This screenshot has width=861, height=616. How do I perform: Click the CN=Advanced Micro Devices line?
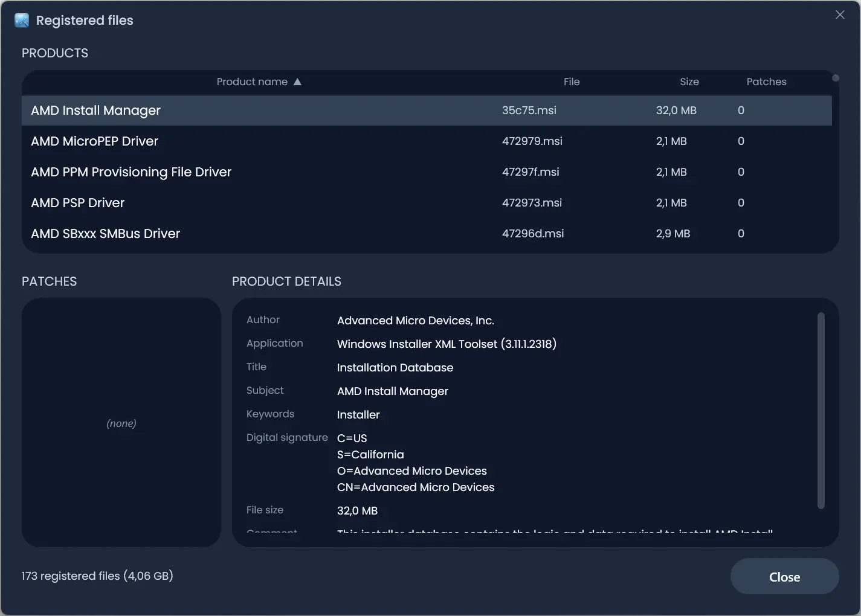[416, 487]
